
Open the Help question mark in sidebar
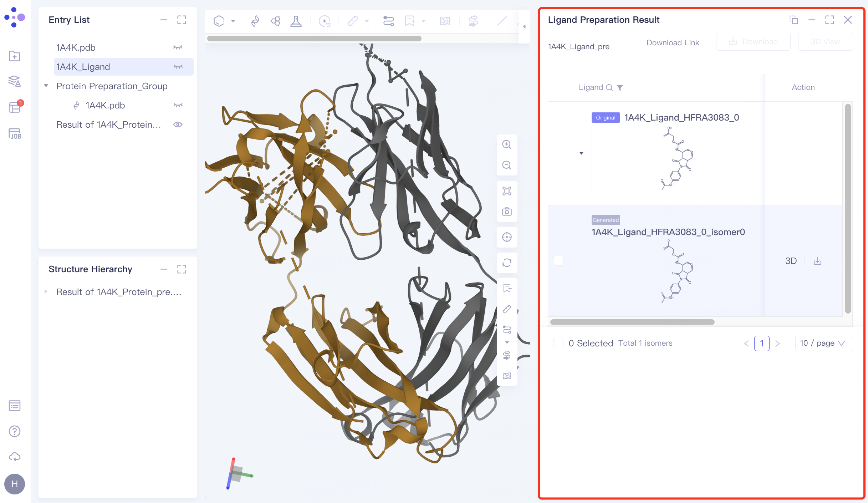[14, 431]
